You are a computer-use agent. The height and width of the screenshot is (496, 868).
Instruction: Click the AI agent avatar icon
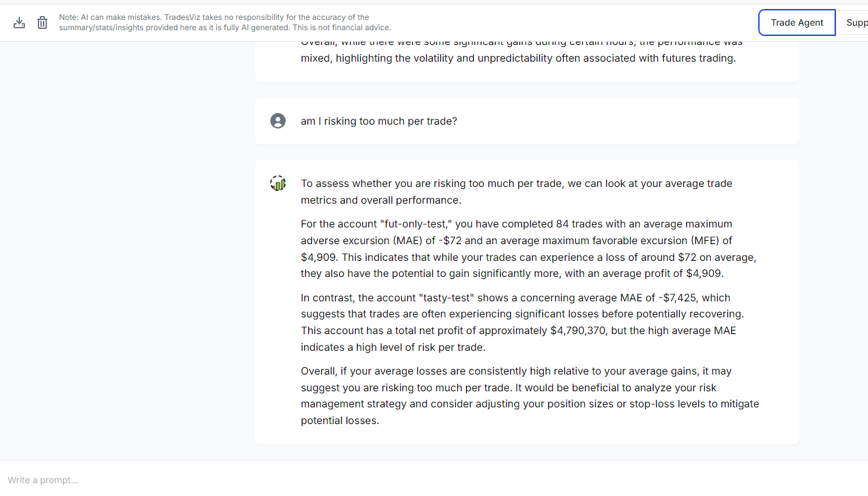coord(278,183)
